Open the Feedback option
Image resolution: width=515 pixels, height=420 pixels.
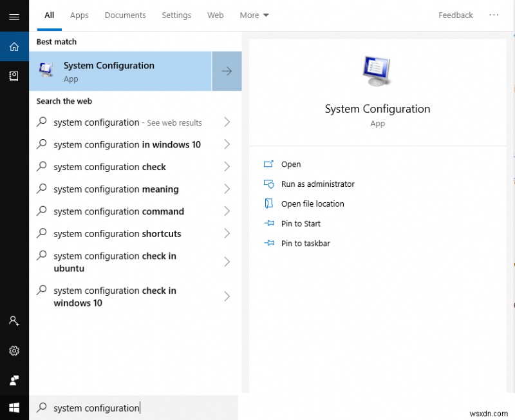[455, 15]
